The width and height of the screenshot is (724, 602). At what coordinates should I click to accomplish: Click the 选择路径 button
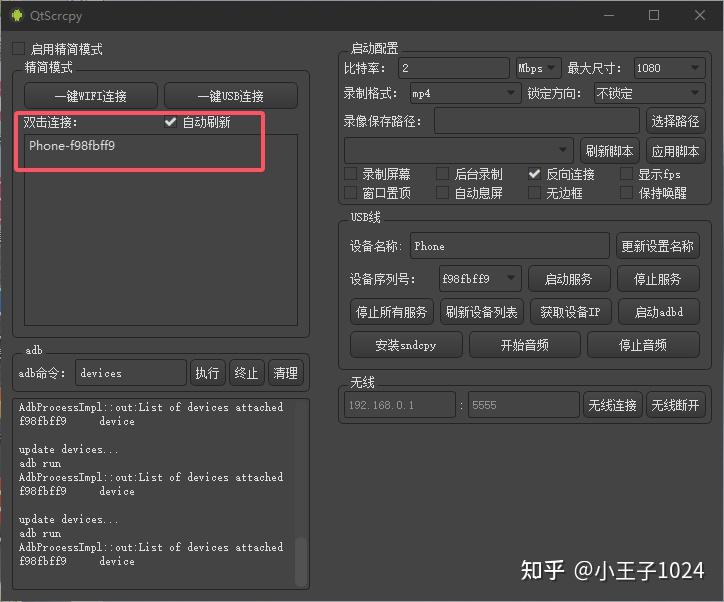(675, 121)
